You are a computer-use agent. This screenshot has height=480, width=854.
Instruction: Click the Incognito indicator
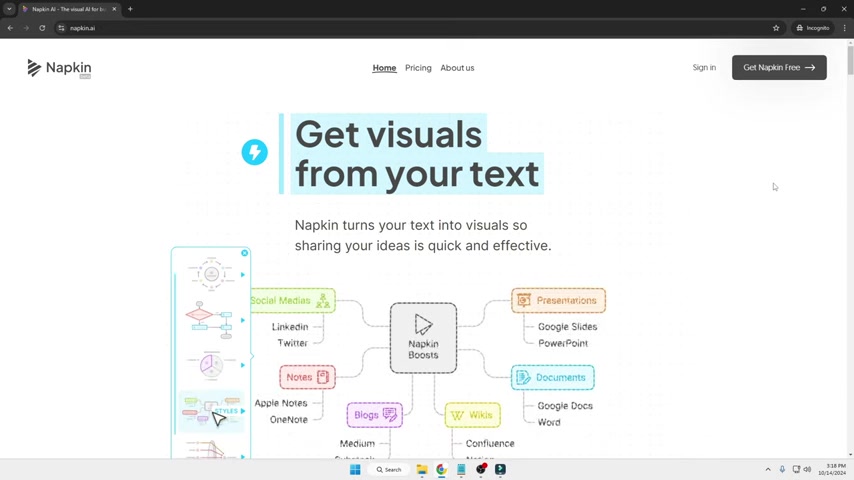pos(813,28)
